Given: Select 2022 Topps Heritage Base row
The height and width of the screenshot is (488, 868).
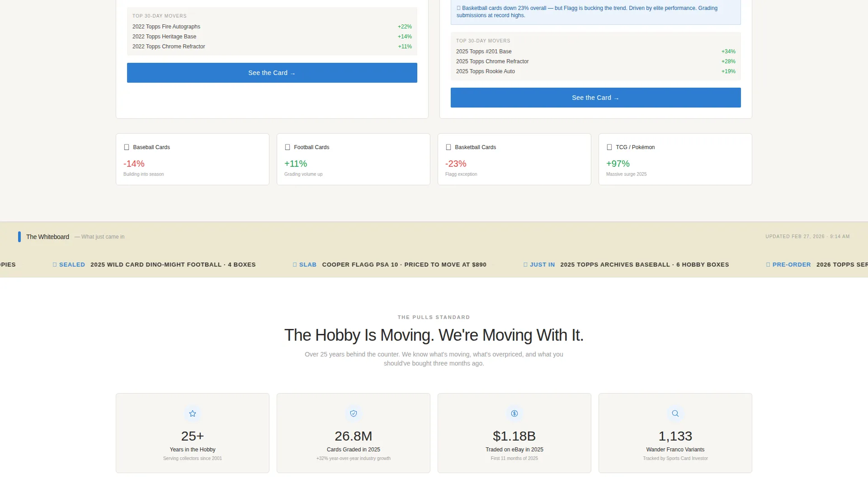Looking at the screenshot, I should coord(272,37).
